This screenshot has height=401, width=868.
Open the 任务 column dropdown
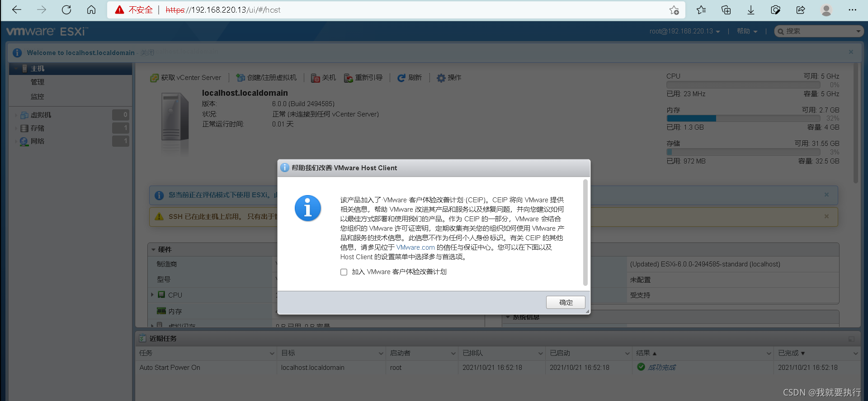coord(272,353)
